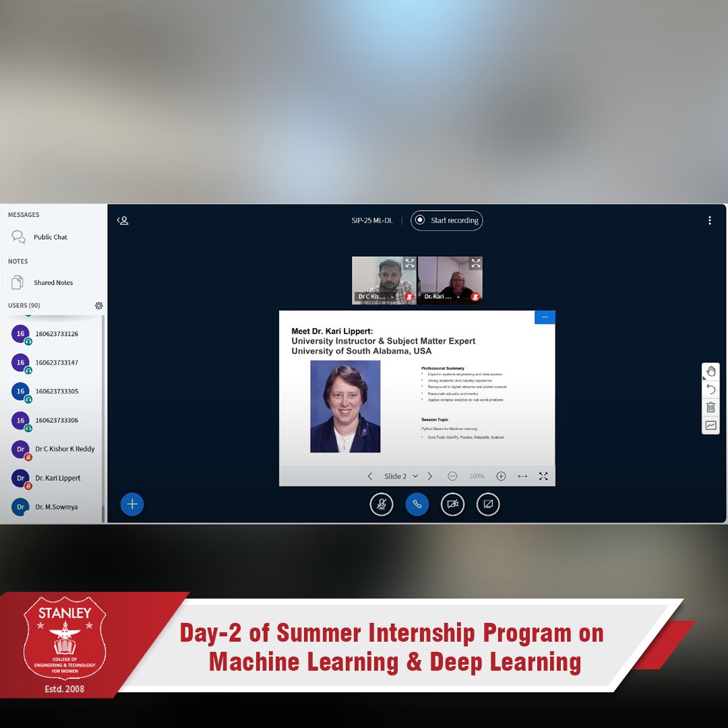The image size is (728, 728).
Task: Toggle webcam sharing button
Action: pos(452,504)
